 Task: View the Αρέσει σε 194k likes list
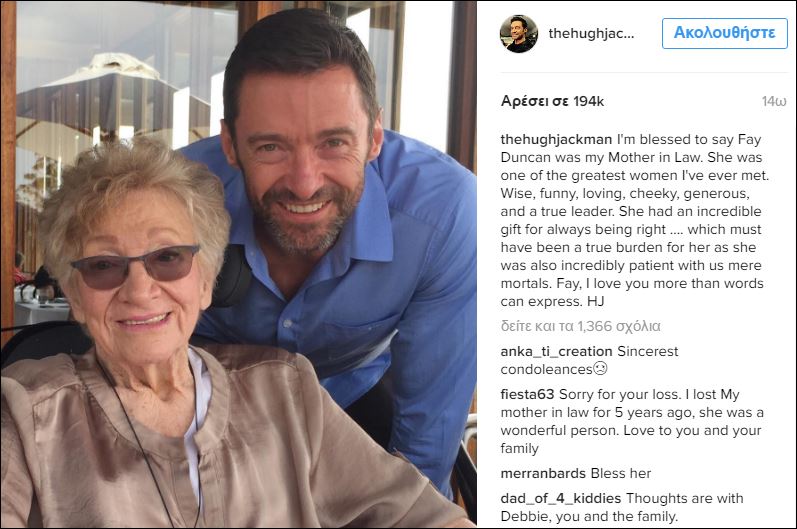552,101
